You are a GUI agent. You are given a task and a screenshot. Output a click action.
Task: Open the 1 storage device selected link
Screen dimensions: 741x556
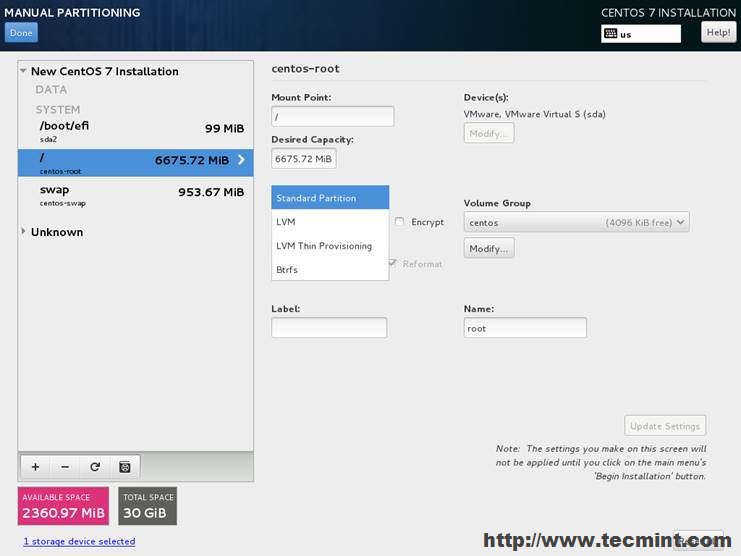[79, 541]
